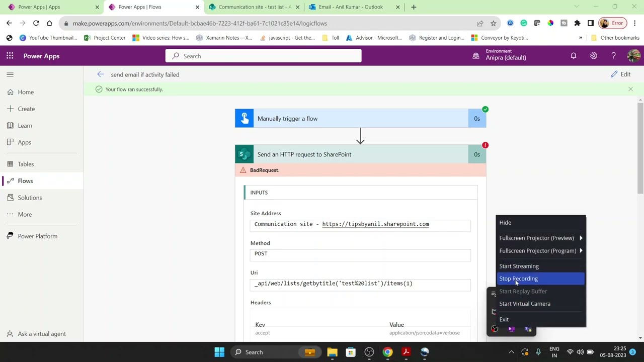The width and height of the screenshot is (644, 362).
Task: Switch to first Power Apps tab
Action: 53,7
